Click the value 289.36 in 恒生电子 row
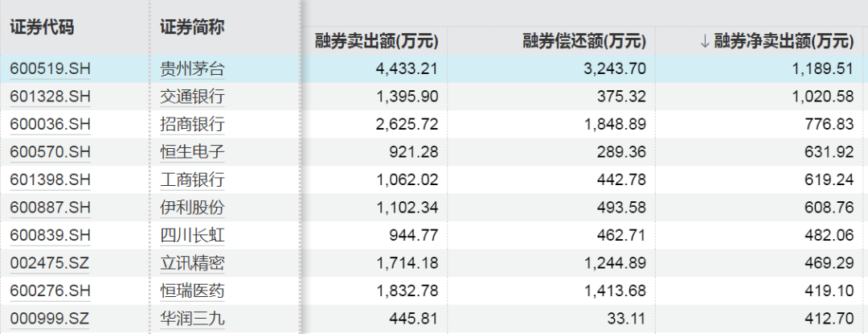868x334 pixels. (x=621, y=152)
